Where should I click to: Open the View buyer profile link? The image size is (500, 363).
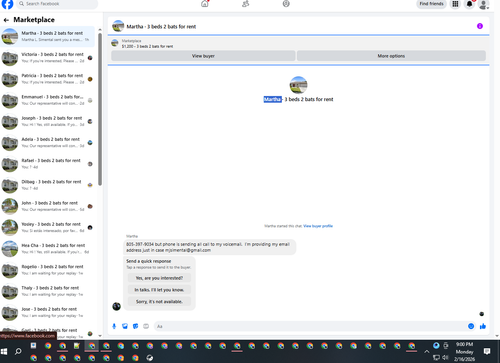point(318,226)
